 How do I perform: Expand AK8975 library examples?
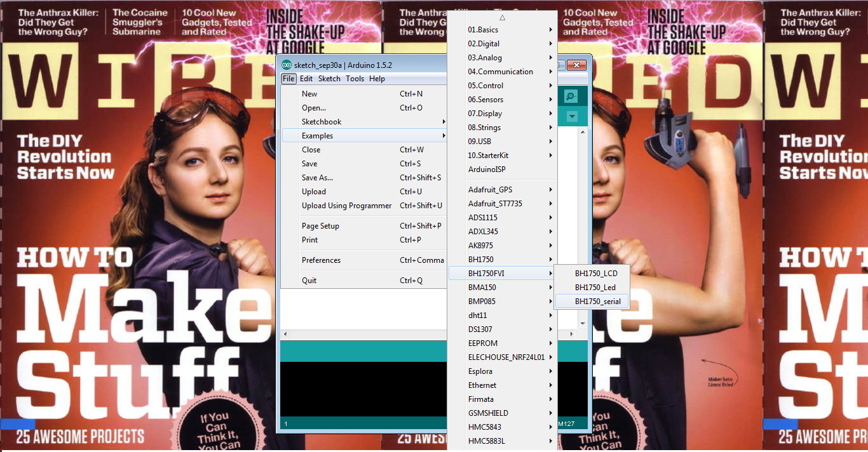(502, 246)
